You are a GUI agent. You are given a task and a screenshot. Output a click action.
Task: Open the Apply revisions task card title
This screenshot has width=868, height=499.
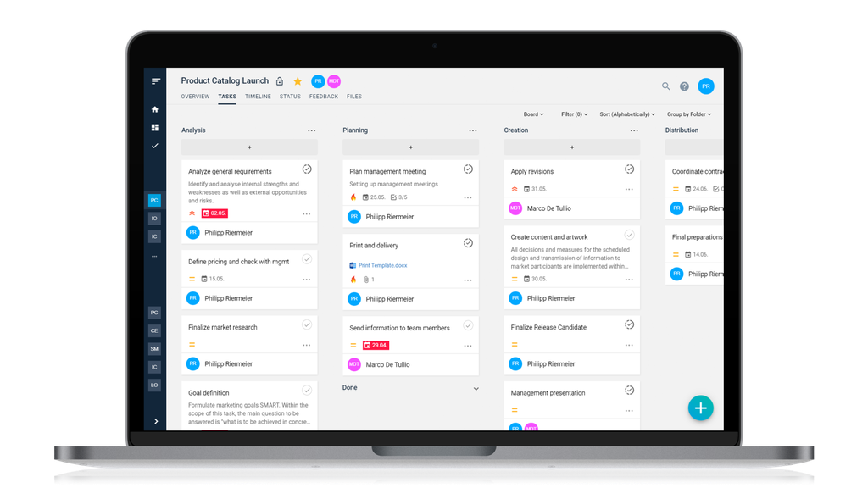pyautogui.click(x=532, y=171)
